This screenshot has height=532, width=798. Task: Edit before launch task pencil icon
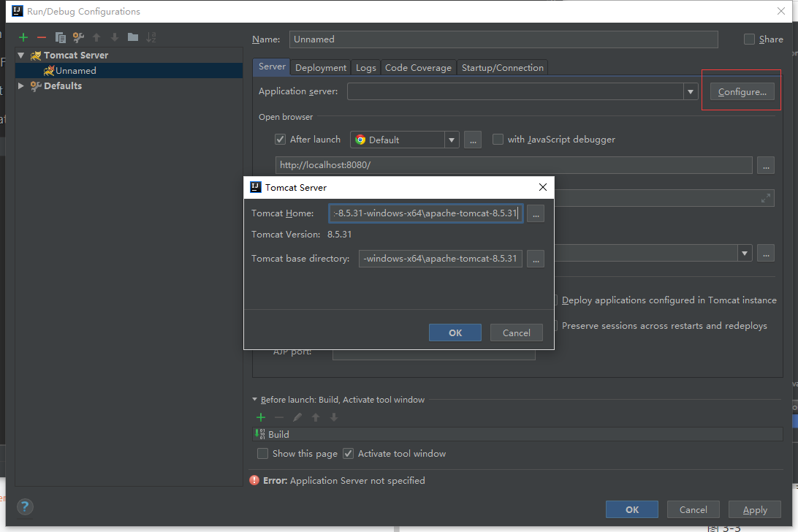pyautogui.click(x=297, y=417)
